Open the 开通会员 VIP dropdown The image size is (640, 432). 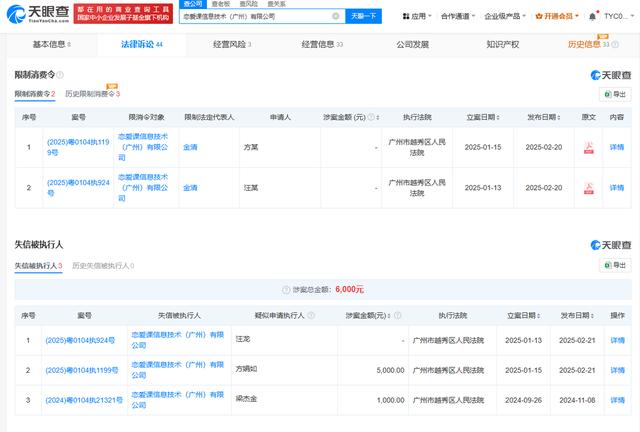point(557,16)
